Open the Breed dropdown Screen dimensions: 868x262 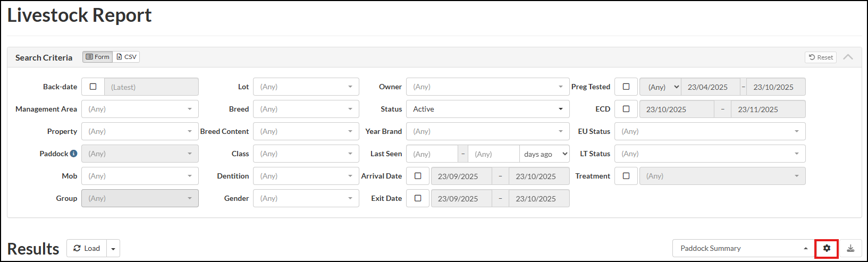point(306,109)
